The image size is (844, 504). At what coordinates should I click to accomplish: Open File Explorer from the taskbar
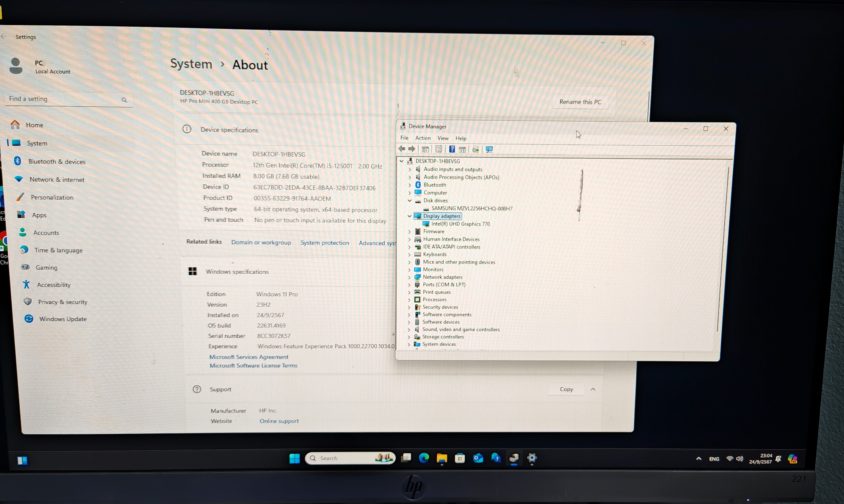pyautogui.click(x=441, y=458)
